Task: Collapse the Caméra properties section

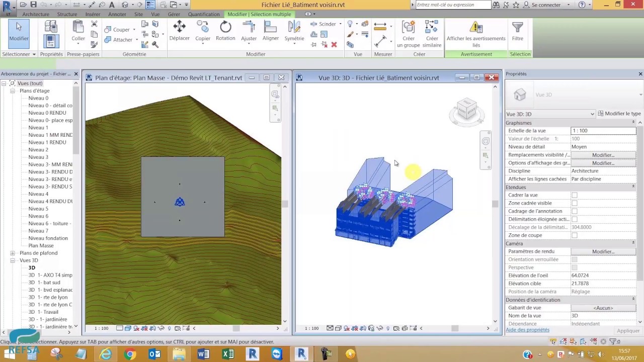Action: click(x=633, y=243)
